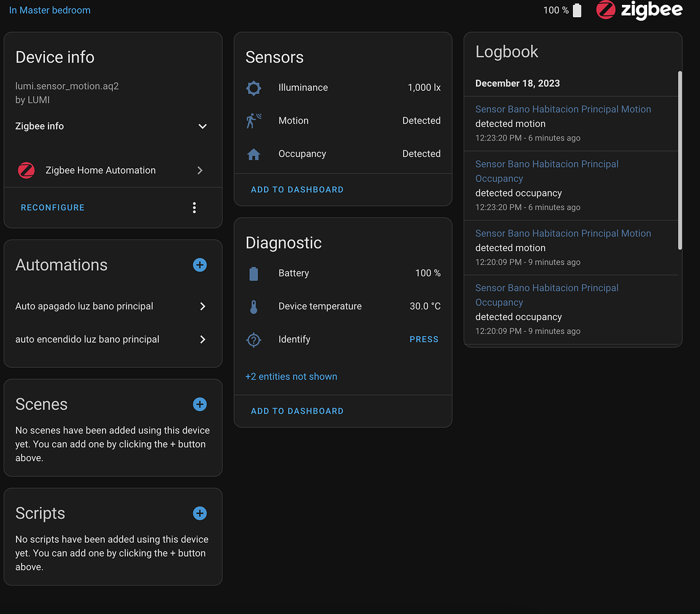Click the Logbook scrollbar
This screenshot has height=614, width=700.
click(680, 160)
